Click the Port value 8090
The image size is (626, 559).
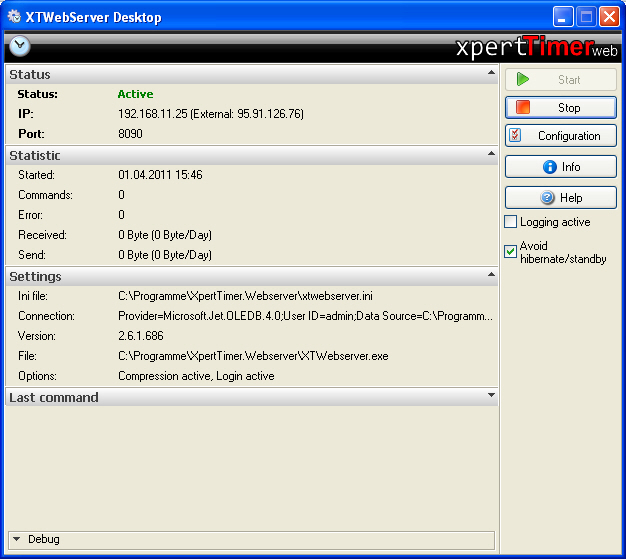click(130, 133)
